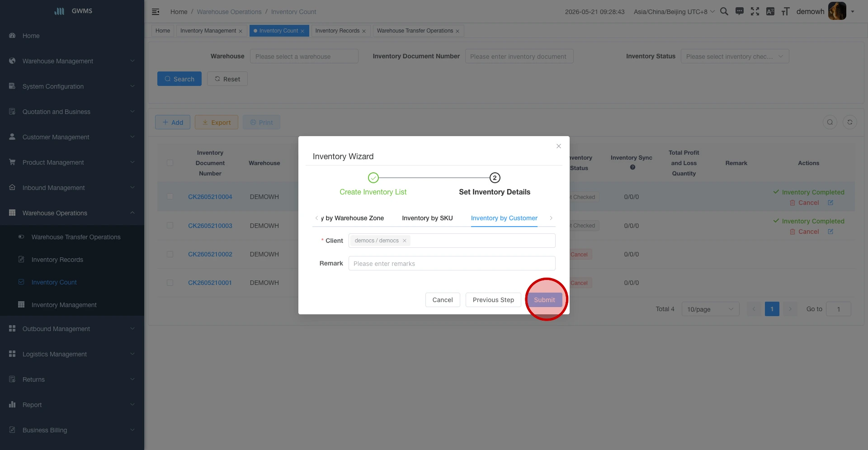Expand Quotation and Business menu
The height and width of the screenshot is (450, 868).
[72, 112]
